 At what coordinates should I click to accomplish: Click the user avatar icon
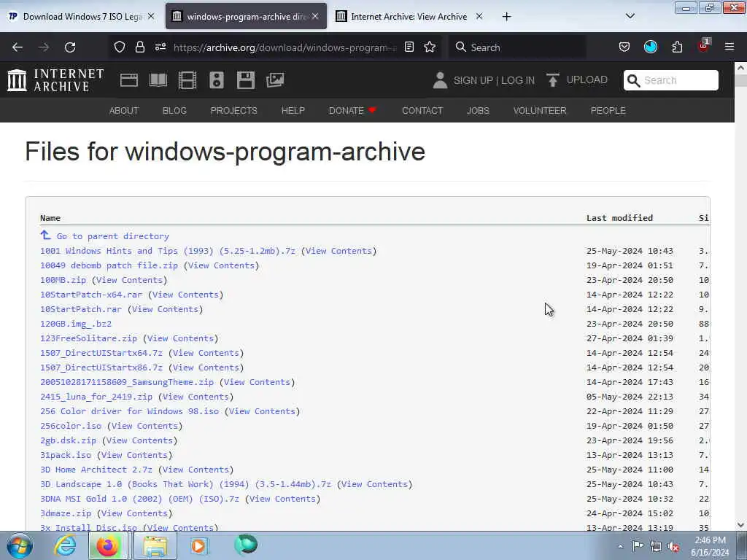(x=440, y=80)
